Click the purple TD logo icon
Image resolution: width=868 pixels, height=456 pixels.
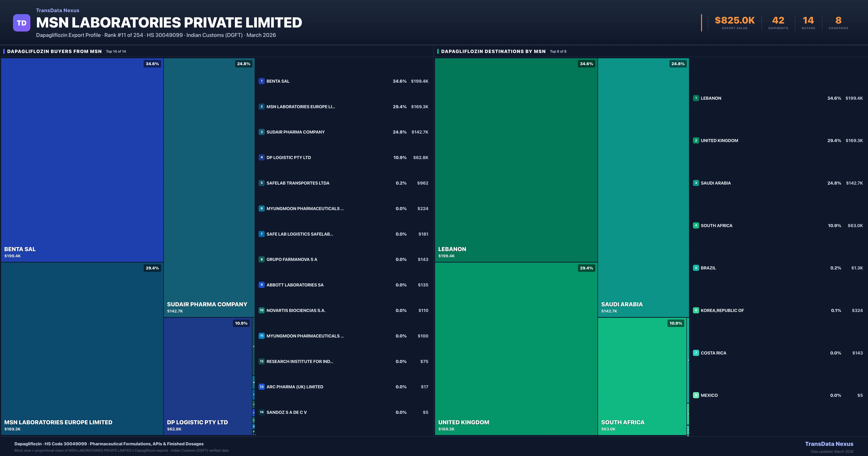point(22,23)
